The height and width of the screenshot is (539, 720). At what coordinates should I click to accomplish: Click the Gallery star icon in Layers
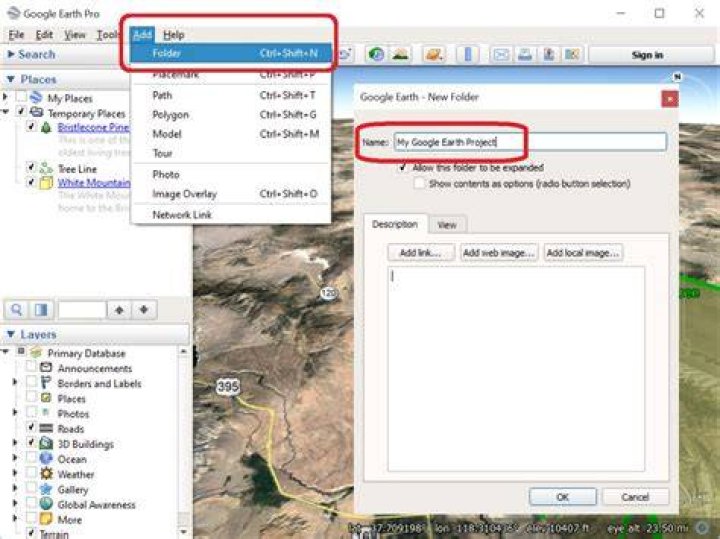pos(46,489)
